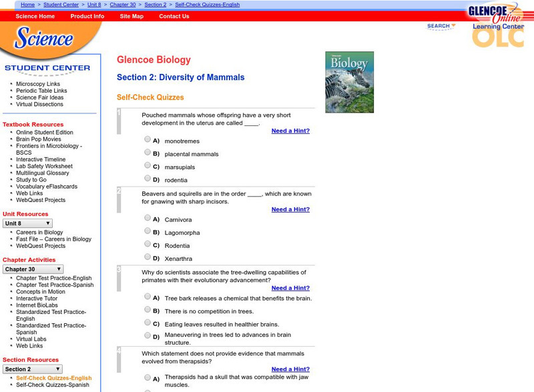Open Standardized Test Practice-Spanish

pos(51,329)
